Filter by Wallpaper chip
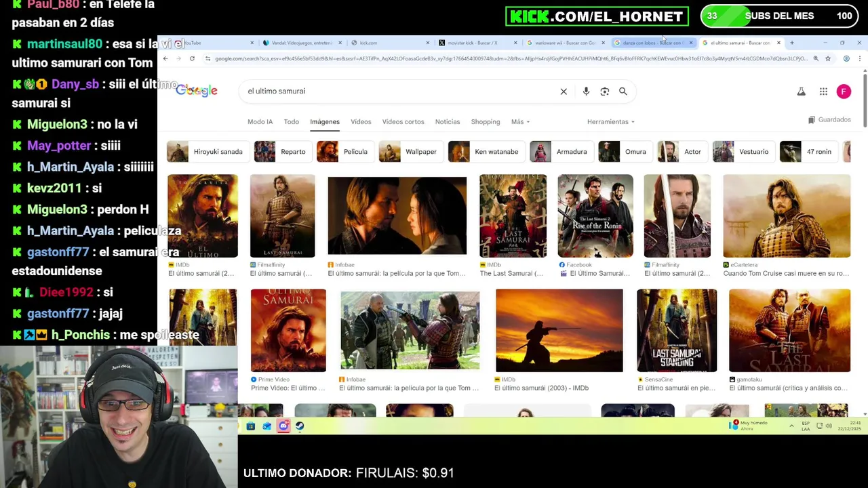868x488 pixels. pos(410,152)
